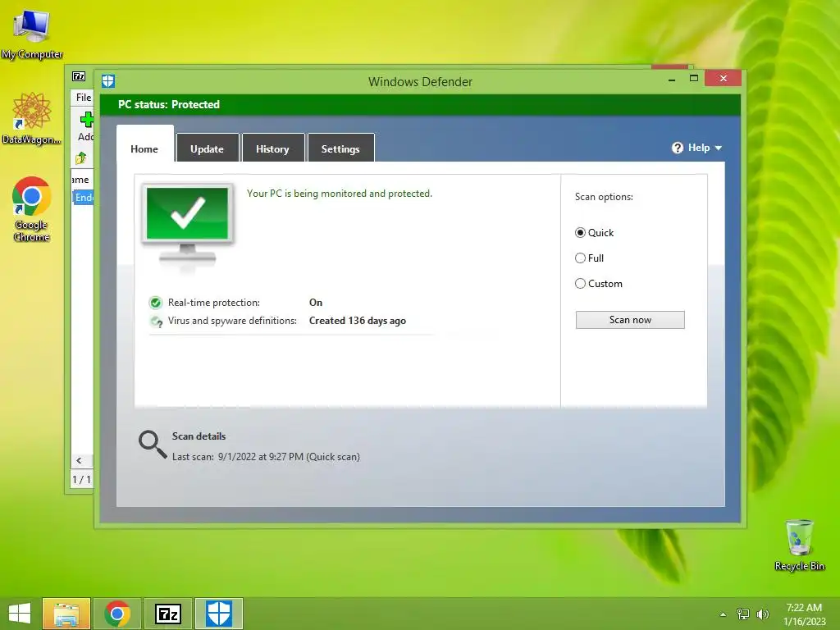The image size is (840, 630).
Task: Click the volume speaker tray icon
Action: [762, 614]
